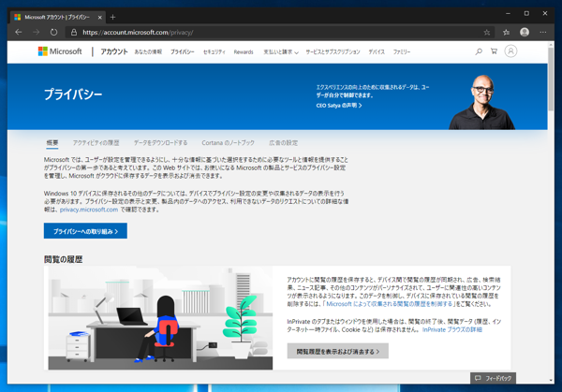Open the InPrivate ブラウズの詳細 link
562x392 pixels.
452,329
